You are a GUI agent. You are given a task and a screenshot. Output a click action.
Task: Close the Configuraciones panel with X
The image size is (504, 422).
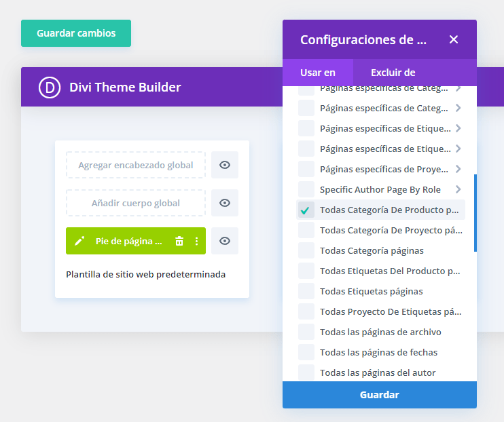click(454, 39)
